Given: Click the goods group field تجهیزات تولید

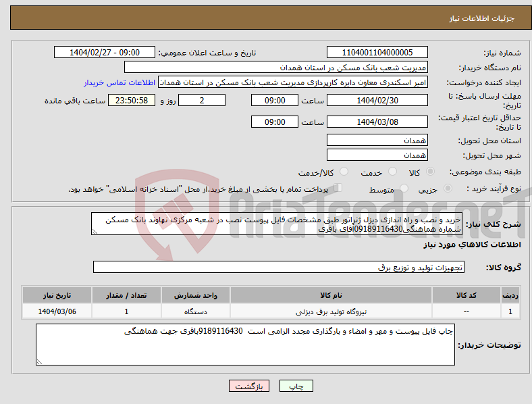Looking at the screenshot, I should (x=279, y=267).
